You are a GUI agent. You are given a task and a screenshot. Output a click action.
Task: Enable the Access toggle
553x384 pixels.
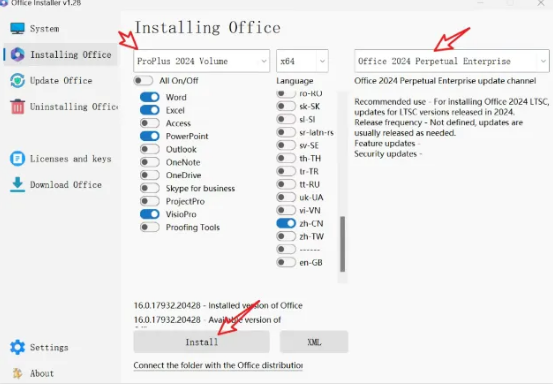pyautogui.click(x=150, y=123)
